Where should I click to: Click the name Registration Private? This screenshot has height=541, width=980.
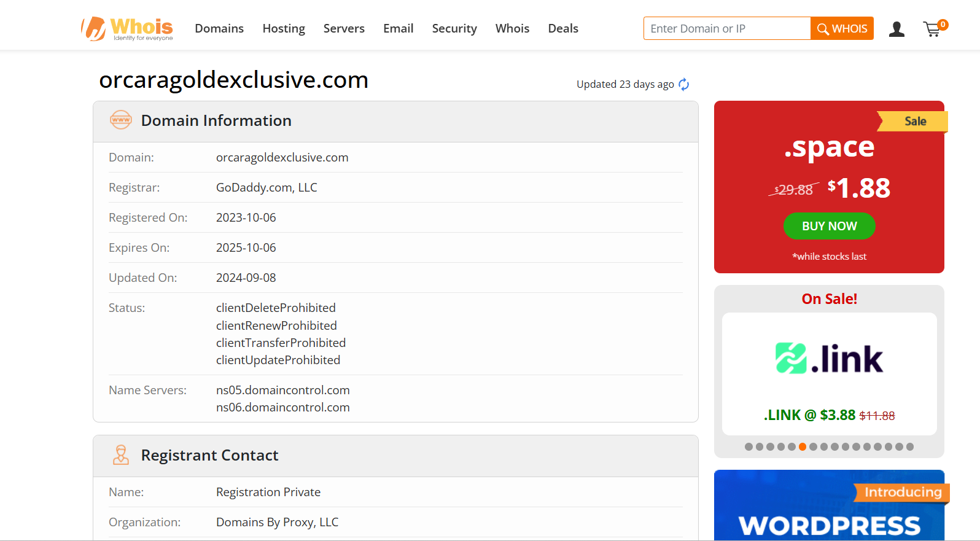[268, 492]
